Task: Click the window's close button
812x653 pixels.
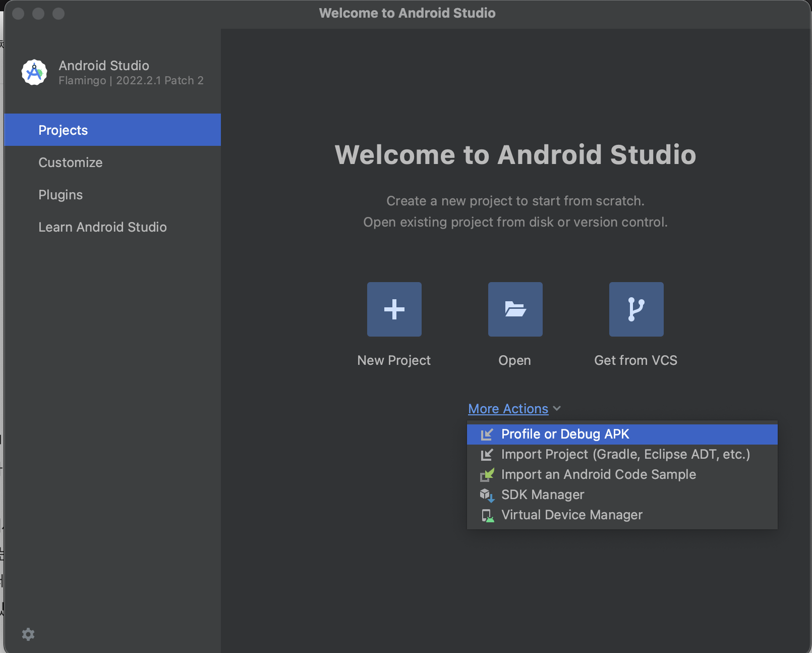Action: (18, 14)
